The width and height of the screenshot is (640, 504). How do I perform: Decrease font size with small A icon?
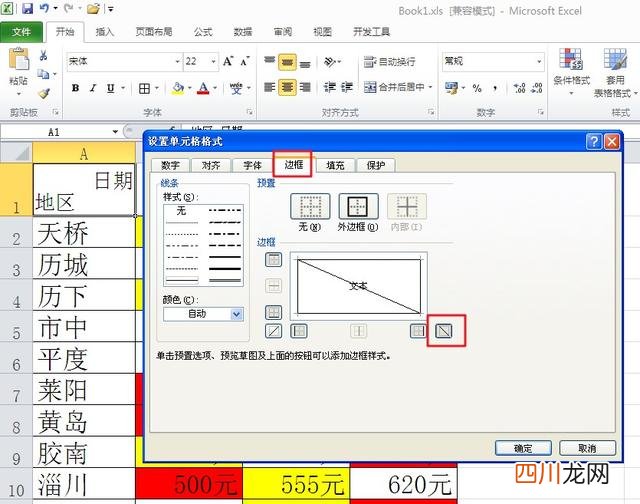tap(245, 62)
